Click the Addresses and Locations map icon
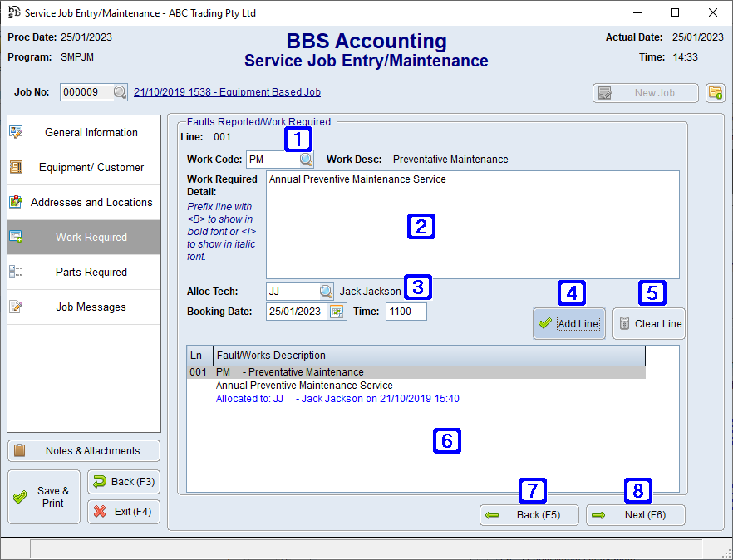Image resolution: width=733 pixels, height=560 pixels. coord(15,202)
